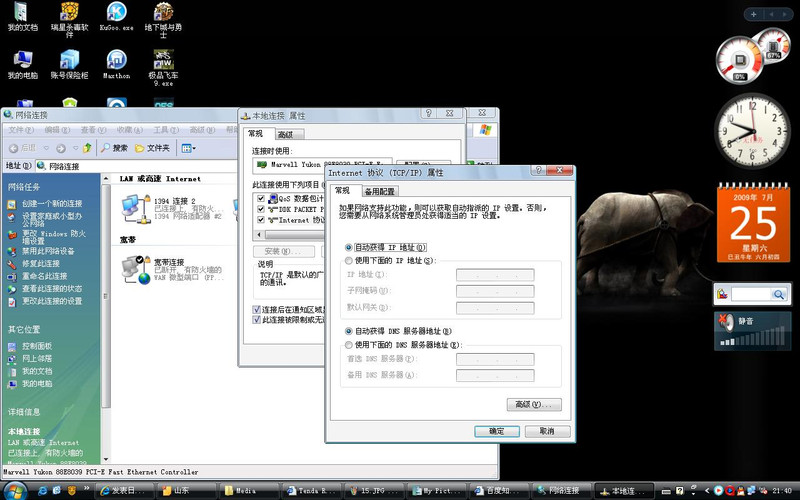Select 使用下面的 IP 地址 radio button
800x500 pixels.
(349, 261)
